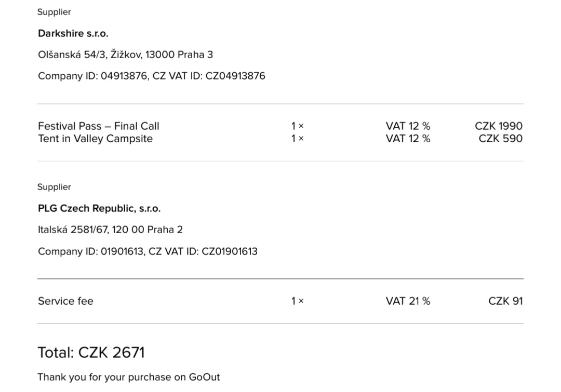
Task: Click Company ID 01901613 text
Action: pyautogui.click(x=91, y=251)
